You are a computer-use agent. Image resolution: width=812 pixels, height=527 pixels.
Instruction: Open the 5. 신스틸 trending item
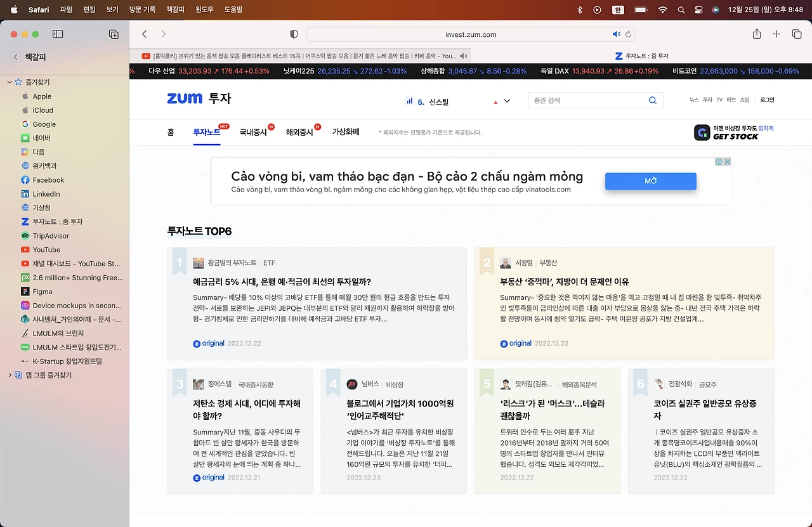pyautogui.click(x=433, y=101)
